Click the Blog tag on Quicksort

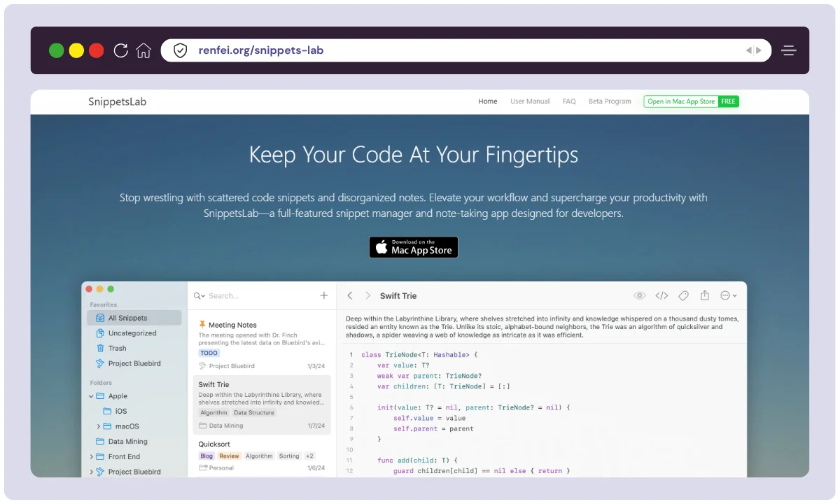click(x=206, y=456)
